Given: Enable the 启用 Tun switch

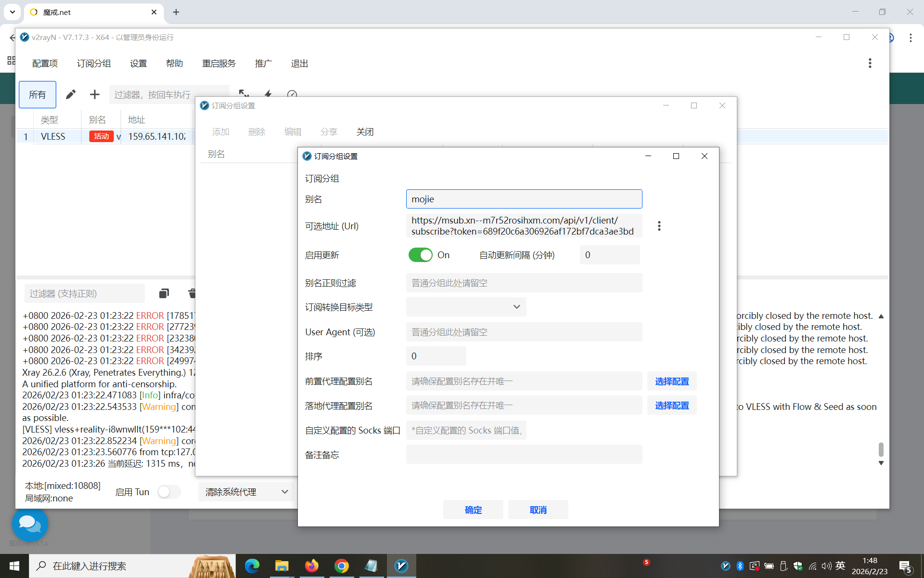Looking at the screenshot, I should pyautogui.click(x=169, y=492).
